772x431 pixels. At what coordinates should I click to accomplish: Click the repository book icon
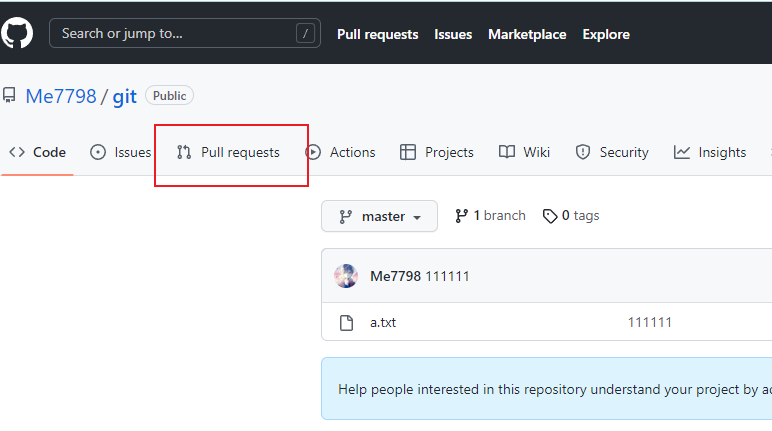(9, 96)
